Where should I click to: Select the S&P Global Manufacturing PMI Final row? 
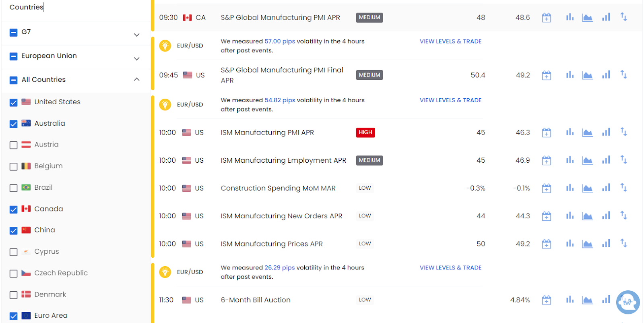point(282,75)
